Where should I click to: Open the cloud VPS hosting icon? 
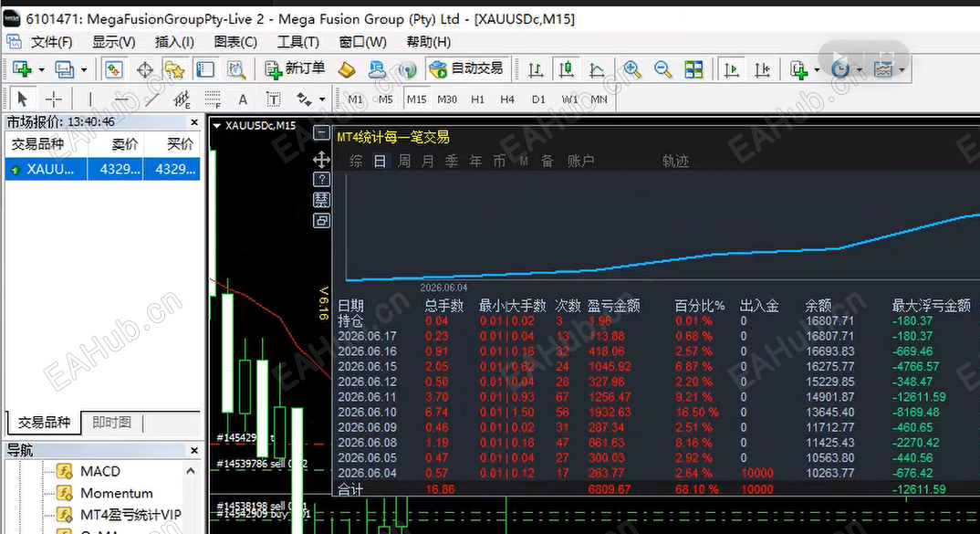pyautogui.click(x=377, y=69)
